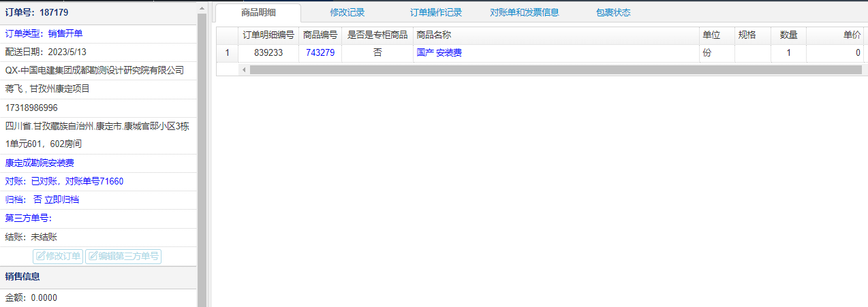Click the 第三方单号 label

click(x=28, y=218)
